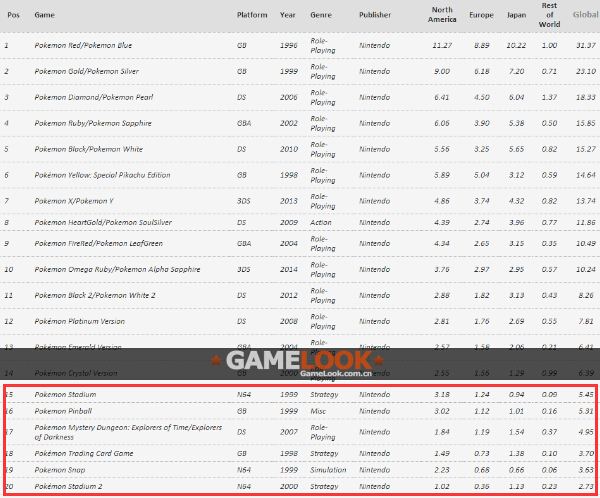Select Simulation genre in Pokemon Snap row
600x498 pixels.
tap(328, 470)
